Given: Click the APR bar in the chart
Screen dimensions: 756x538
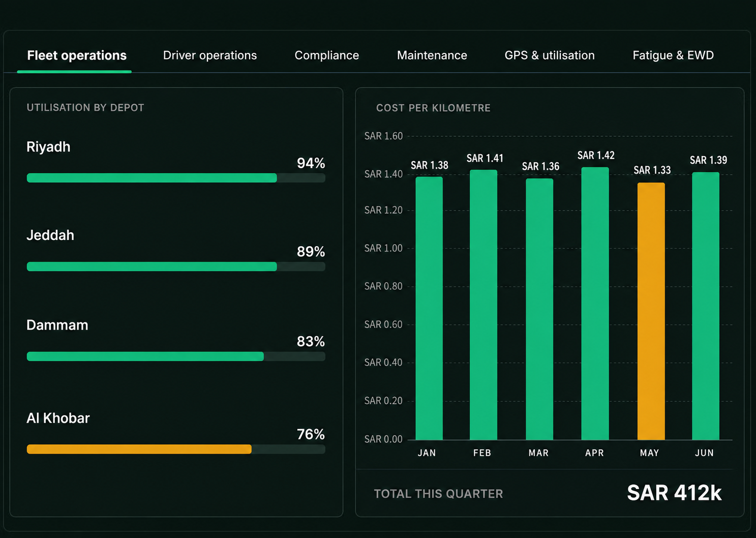Looking at the screenshot, I should [595, 304].
